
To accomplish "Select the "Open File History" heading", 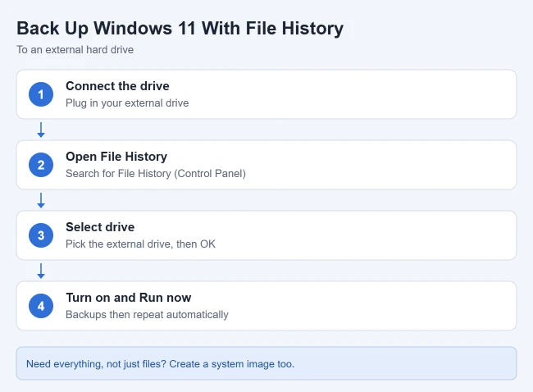I will [116, 157].
